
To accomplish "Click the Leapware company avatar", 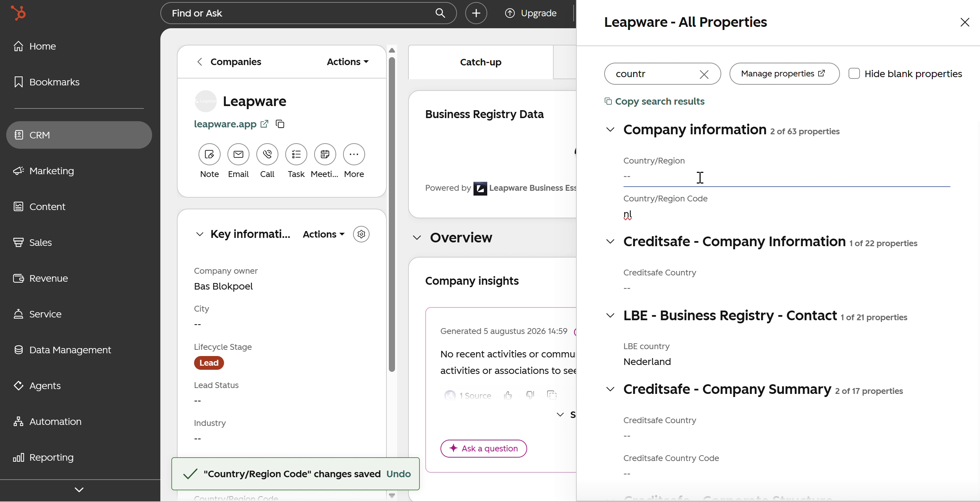I will (x=205, y=101).
